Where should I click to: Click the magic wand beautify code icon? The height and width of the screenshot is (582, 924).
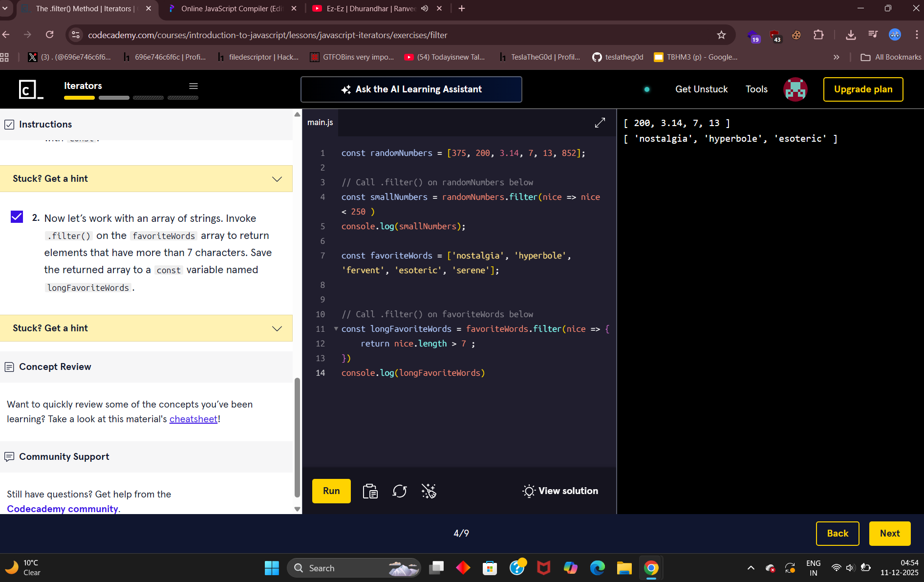click(429, 491)
